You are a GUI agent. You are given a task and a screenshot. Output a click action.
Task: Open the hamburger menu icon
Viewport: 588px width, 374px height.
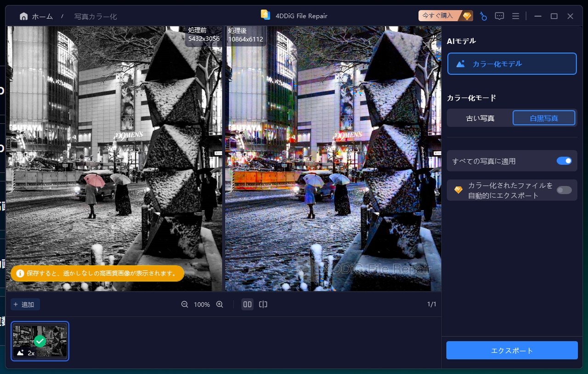515,16
